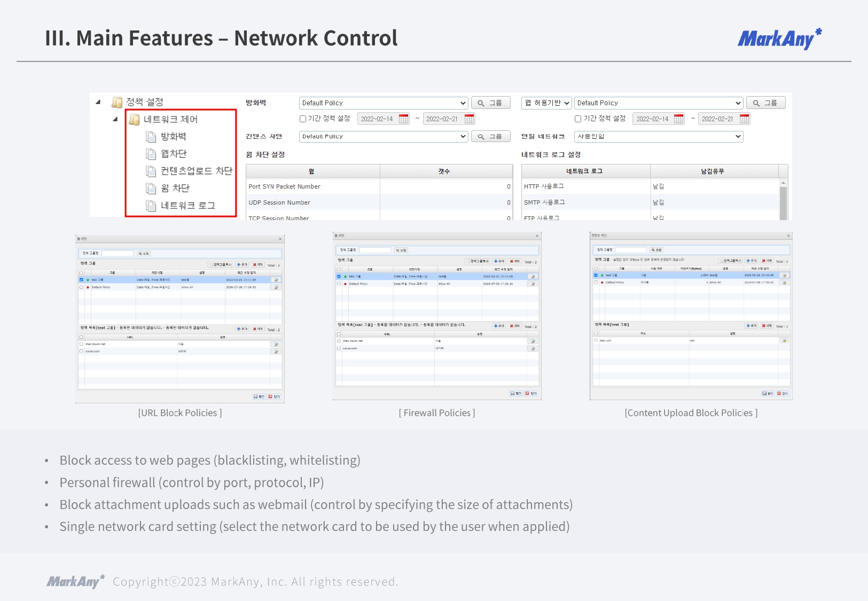868x601 pixels.
Task: Select 컨텐츠업로드 차단 in the tree
Action: pyautogui.click(x=196, y=171)
